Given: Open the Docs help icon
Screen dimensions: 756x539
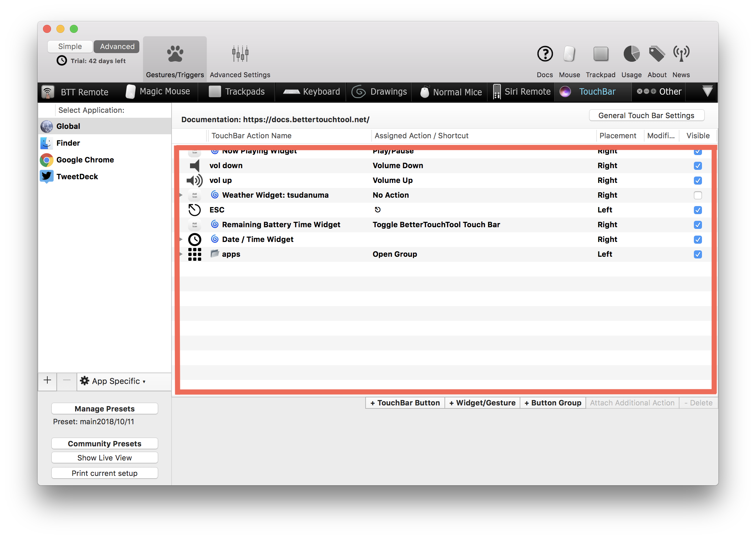Looking at the screenshot, I should 545,54.
